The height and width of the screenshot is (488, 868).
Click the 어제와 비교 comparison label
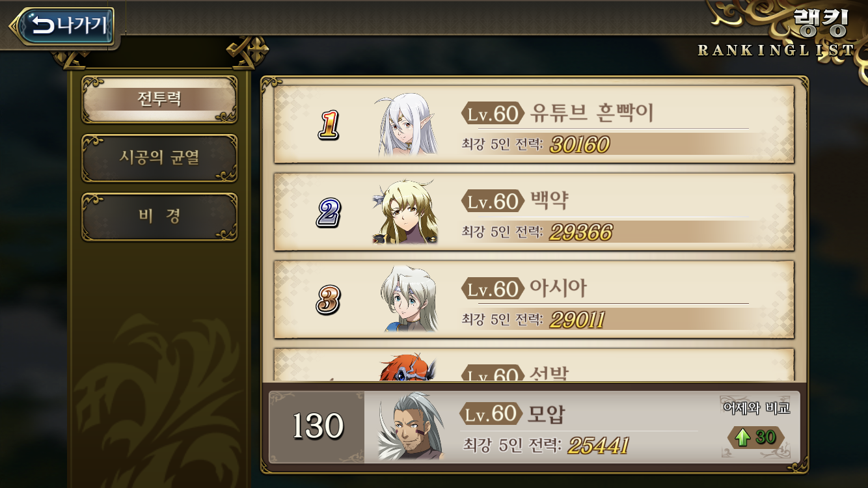click(x=756, y=408)
